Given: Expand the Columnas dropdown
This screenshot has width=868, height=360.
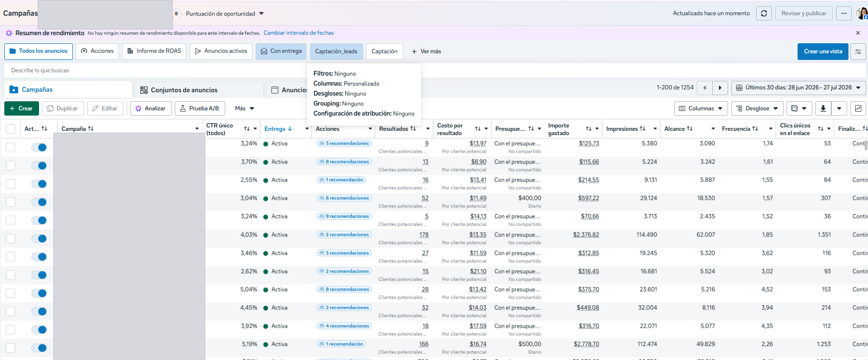Looking at the screenshot, I should point(701,108).
